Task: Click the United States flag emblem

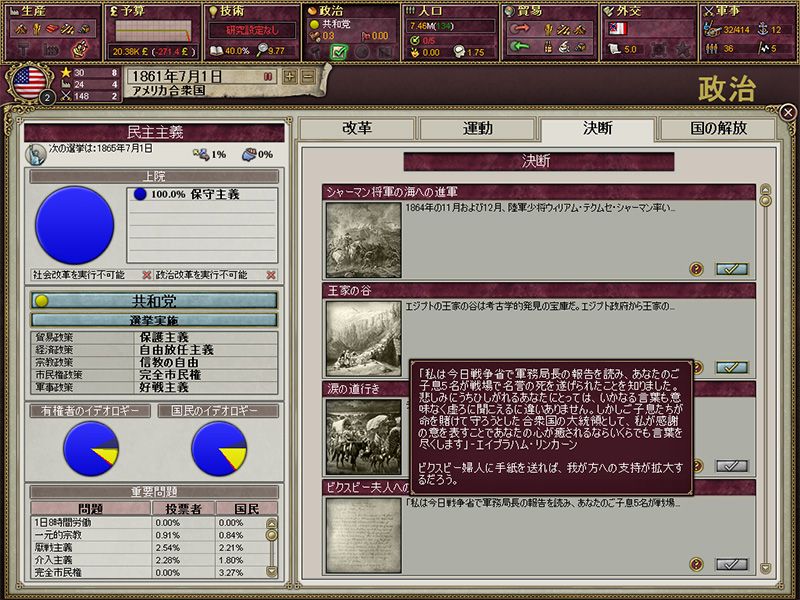Action: pyautogui.click(x=30, y=82)
